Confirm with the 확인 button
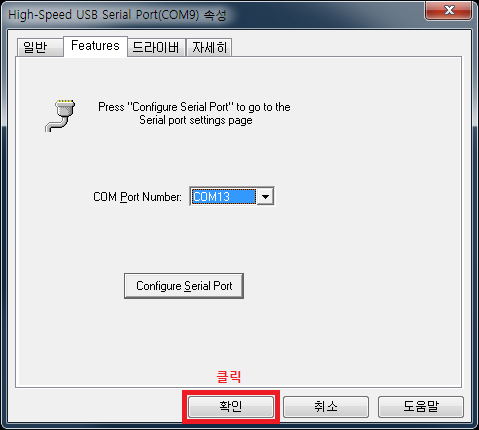This screenshot has width=479, height=430. (x=231, y=406)
